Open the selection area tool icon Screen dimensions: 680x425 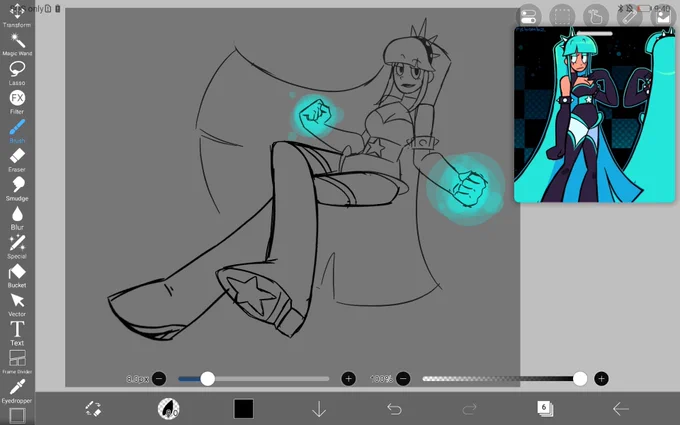tap(562, 16)
